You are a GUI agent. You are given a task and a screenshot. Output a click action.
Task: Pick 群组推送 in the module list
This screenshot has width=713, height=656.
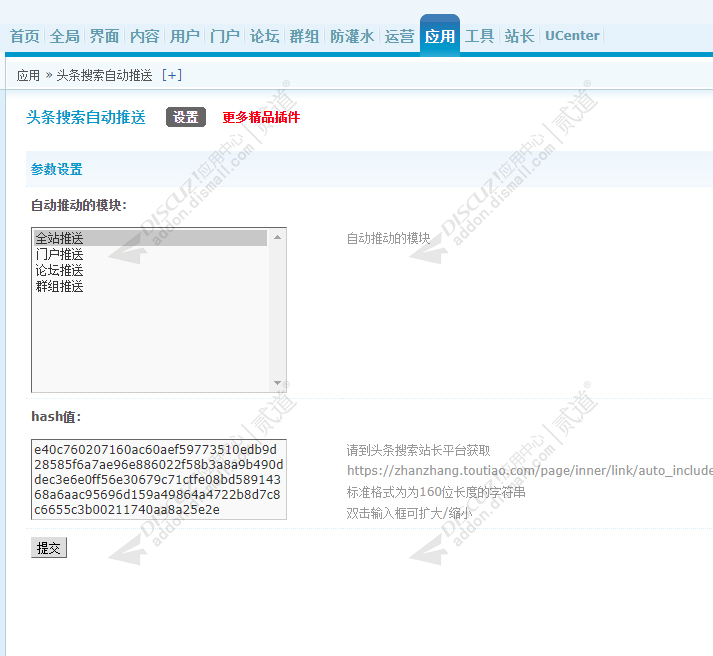tap(151, 286)
